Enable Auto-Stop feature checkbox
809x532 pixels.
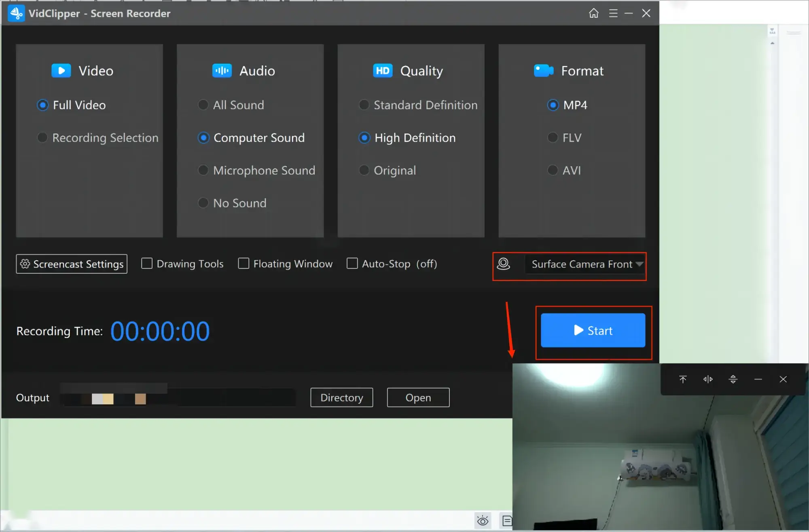point(352,264)
